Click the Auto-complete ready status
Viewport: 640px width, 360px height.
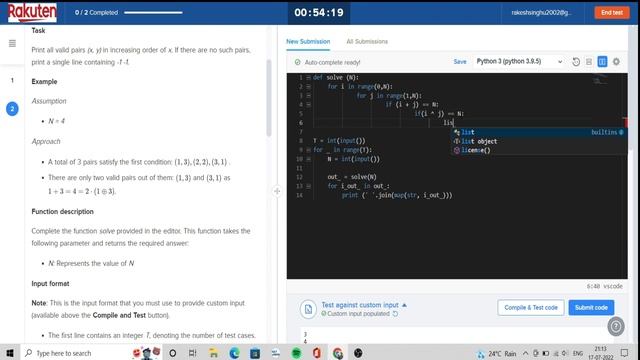328,62
